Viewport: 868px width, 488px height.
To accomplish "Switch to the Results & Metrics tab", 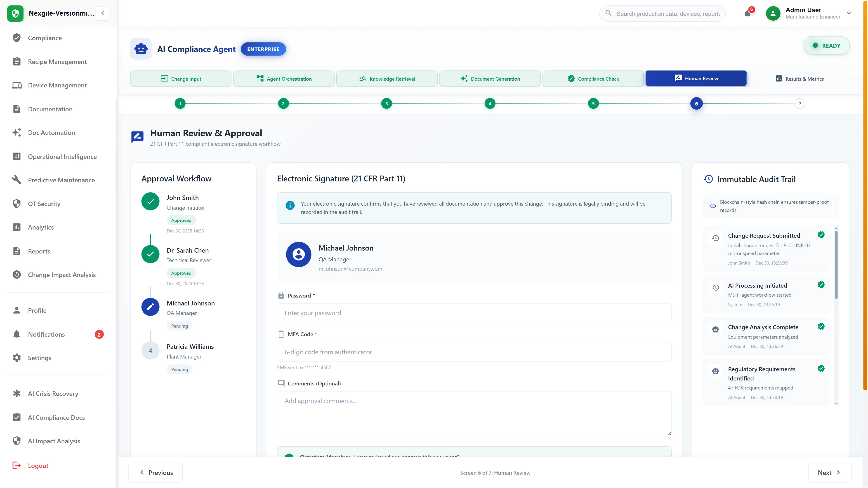I will tap(800, 78).
